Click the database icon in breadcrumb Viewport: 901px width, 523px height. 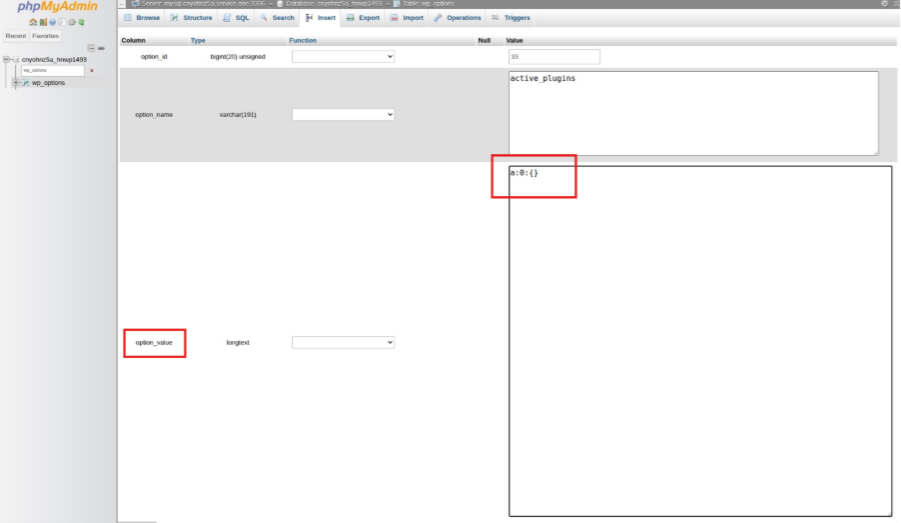pyautogui.click(x=280, y=3)
